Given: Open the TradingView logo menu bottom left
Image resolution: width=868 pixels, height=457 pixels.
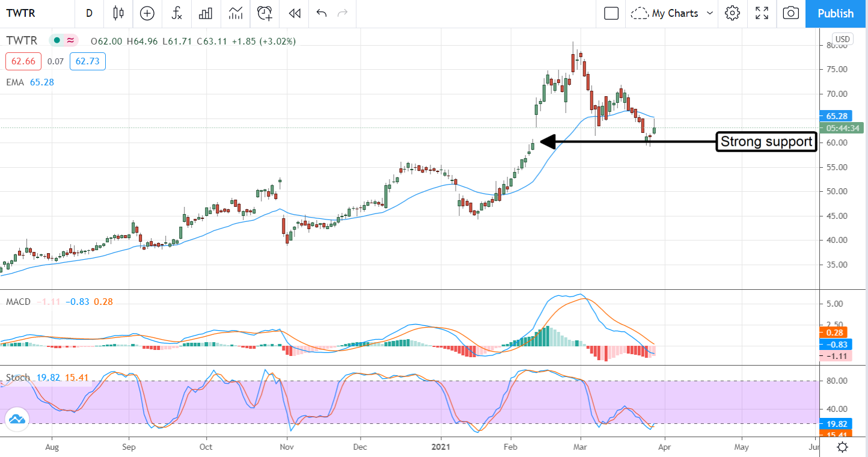Looking at the screenshot, I should (17, 419).
